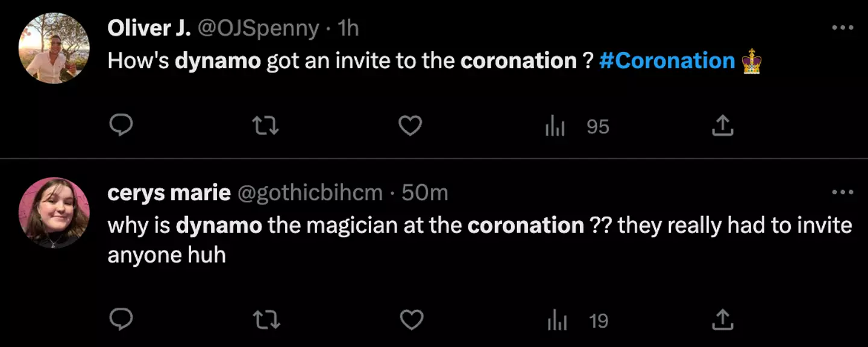Visit the @gothicbihcm handle
Image resolution: width=868 pixels, height=347 pixels.
(310, 193)
